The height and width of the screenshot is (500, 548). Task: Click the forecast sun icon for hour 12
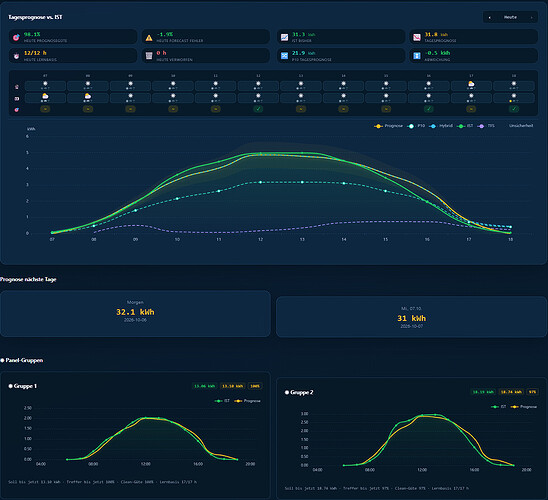(x=258, y=84)
